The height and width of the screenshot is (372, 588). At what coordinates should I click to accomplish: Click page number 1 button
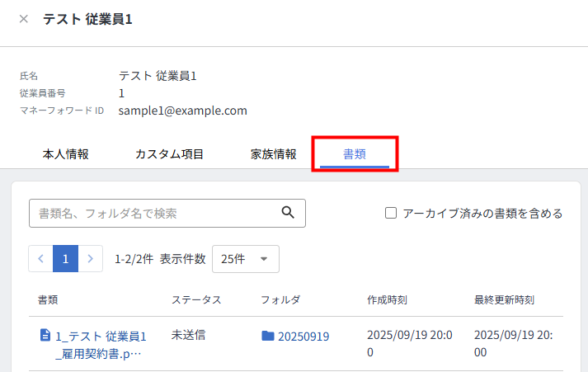[65, 258]
